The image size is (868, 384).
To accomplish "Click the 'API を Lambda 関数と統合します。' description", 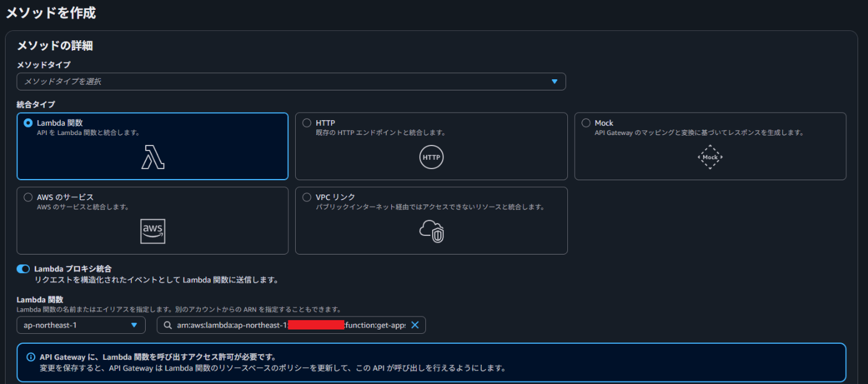I will click(x=89, y=133).
